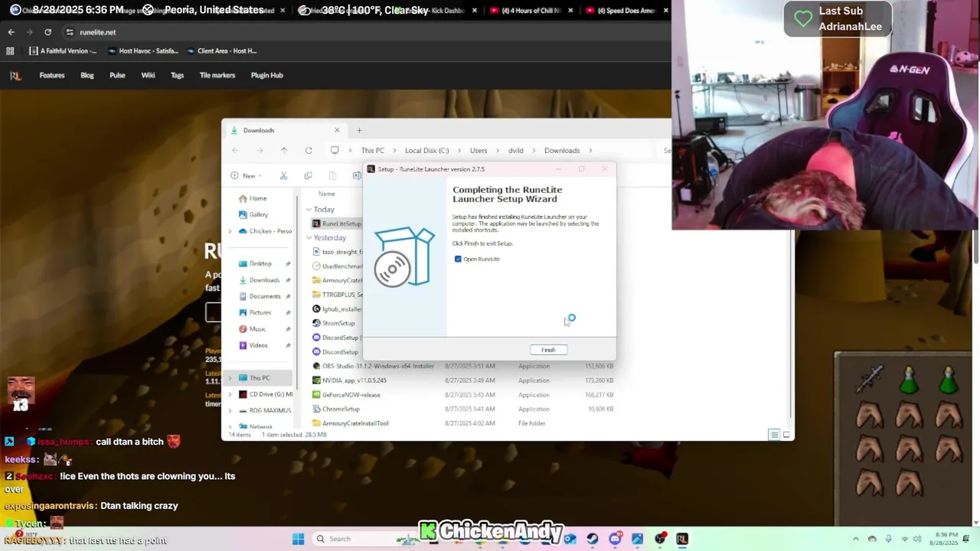
Task: Open Music from Explorer quick access
Action: 252,329
